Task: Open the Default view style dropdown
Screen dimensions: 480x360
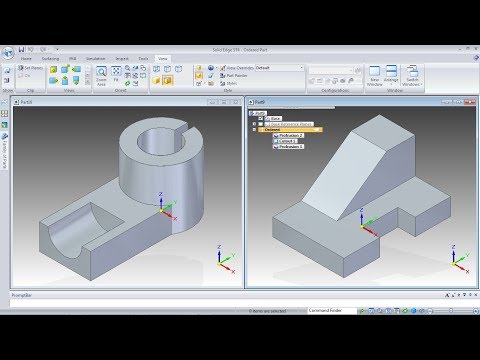Action: pyautogui.click(x=280, y=68)
